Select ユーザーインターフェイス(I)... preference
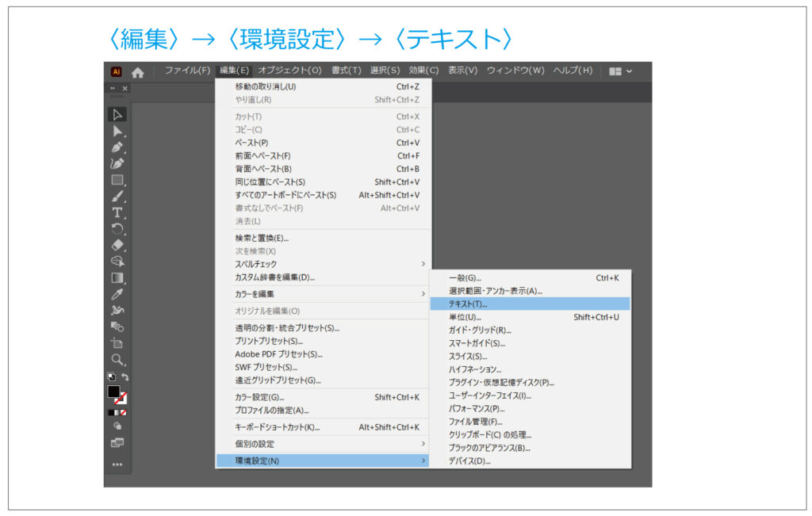 (x=530, y=396)
